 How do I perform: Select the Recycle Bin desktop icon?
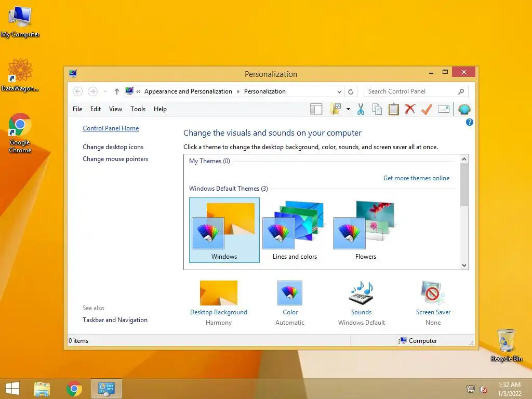[506, 345]
